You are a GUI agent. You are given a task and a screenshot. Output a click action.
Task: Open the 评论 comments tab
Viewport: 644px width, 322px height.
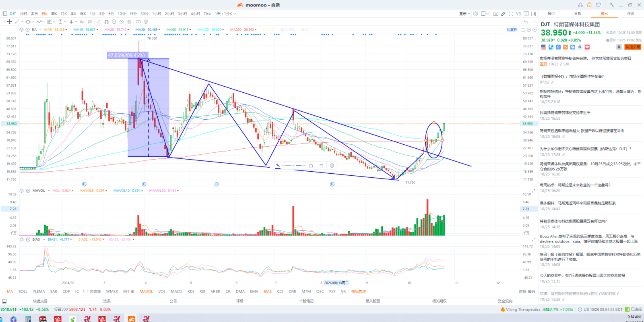pos(631,14)
